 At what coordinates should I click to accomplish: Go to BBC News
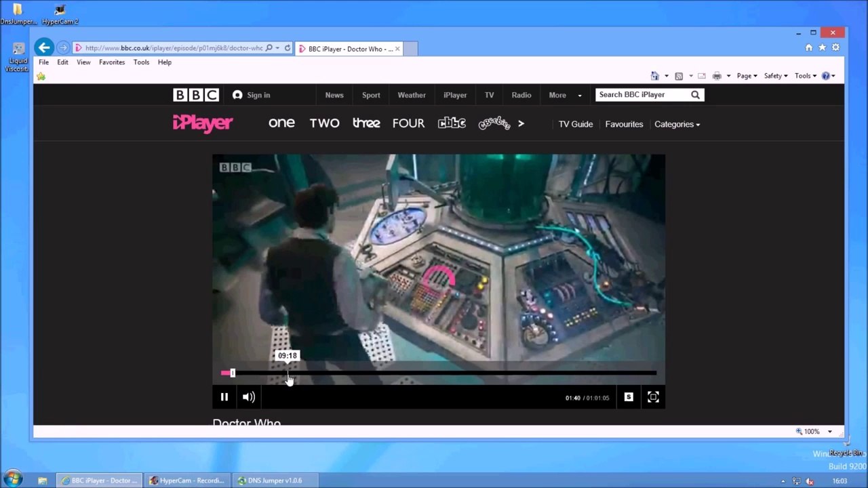(x=334, y=95)
